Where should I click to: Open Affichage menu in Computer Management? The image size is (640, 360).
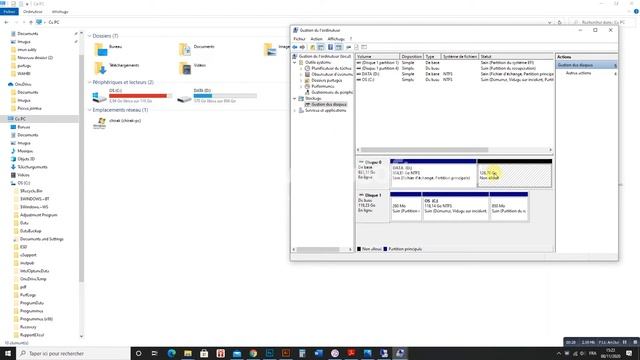pos(336,39)
